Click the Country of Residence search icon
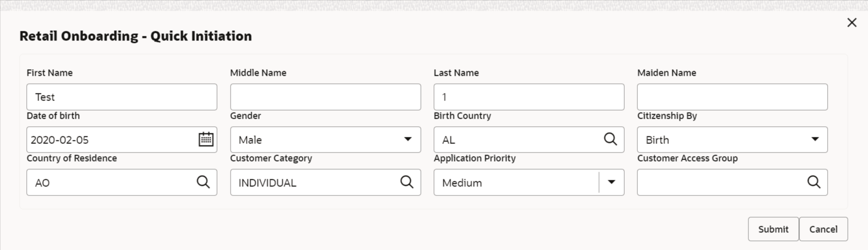868x250 pixels. [203, 182]
